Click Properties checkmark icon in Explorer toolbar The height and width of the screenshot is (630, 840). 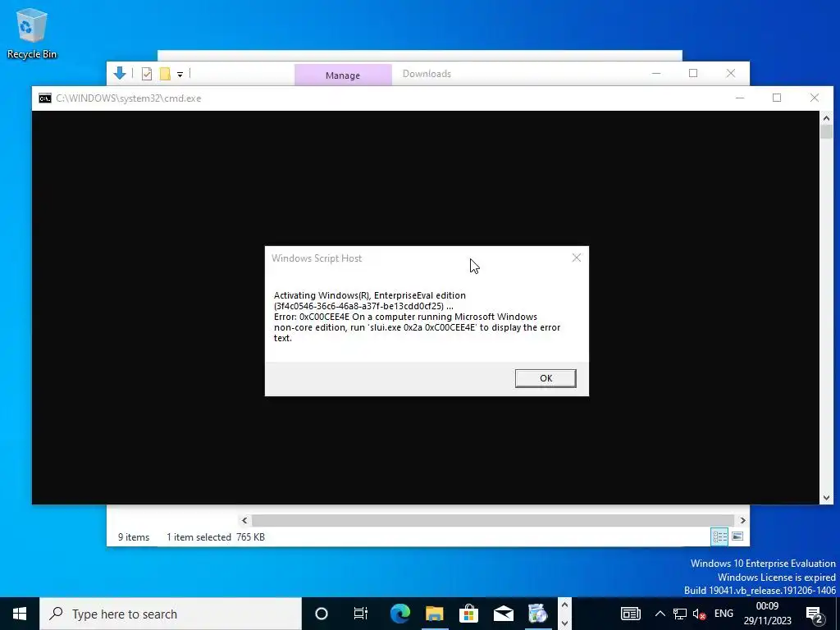[147, 74]
